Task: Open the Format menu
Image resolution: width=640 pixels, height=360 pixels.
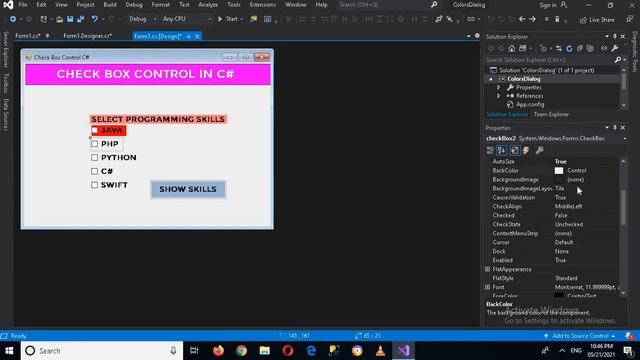Action: click(x=160, y=5)
